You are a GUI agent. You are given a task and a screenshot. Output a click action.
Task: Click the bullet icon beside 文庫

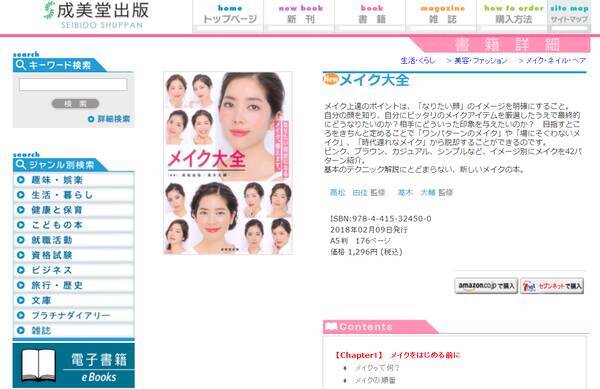pyautogui.click(x=21, y=300)
